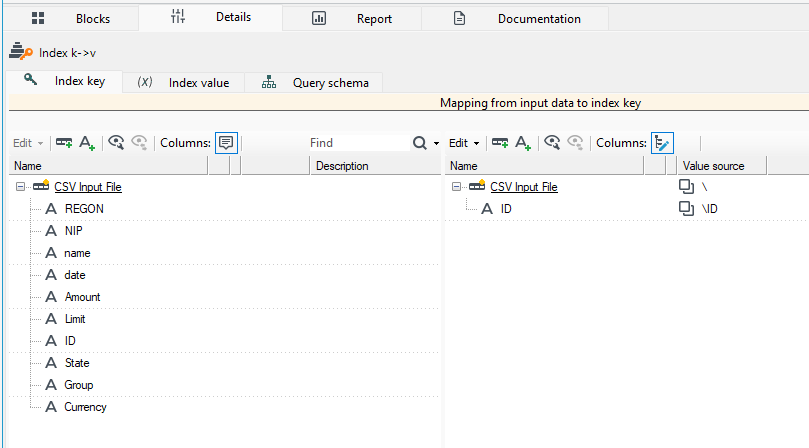Select the Index key tab
The image size is (809, 448).
65,81
